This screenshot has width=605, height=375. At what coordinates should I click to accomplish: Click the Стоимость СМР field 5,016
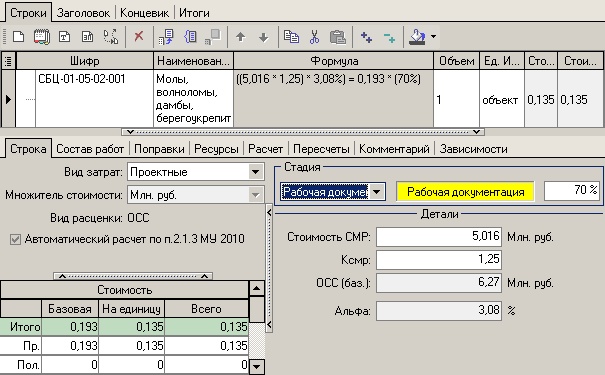439,236
